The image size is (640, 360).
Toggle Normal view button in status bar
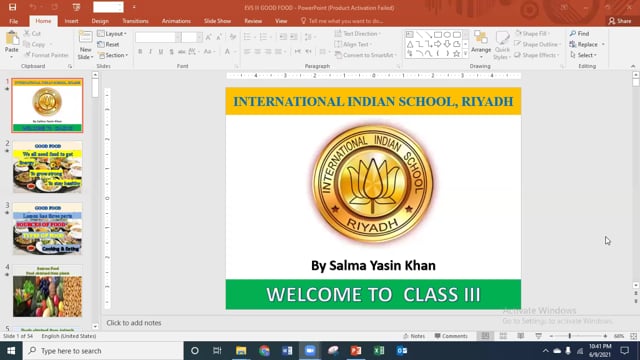click(485, 336)
